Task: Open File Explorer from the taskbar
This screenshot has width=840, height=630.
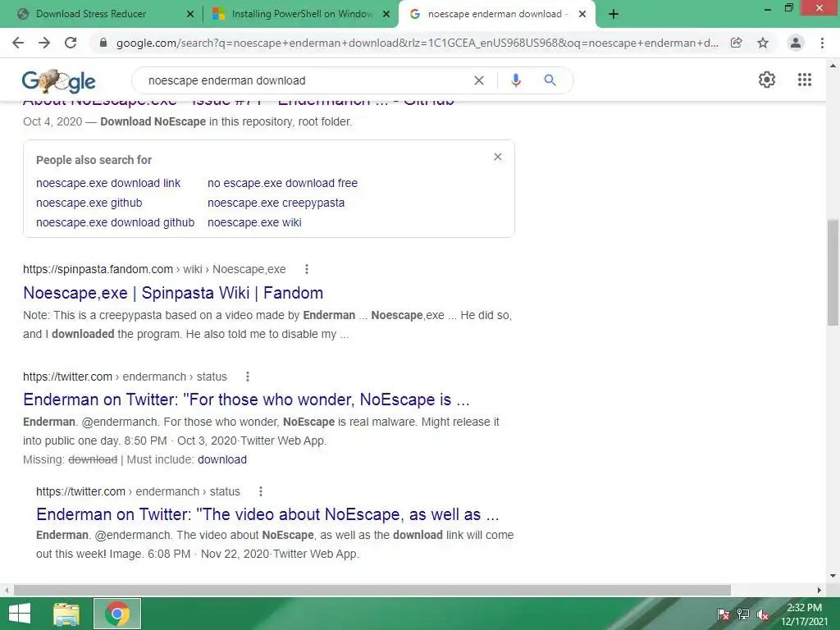Action: [x=66, y=614]
